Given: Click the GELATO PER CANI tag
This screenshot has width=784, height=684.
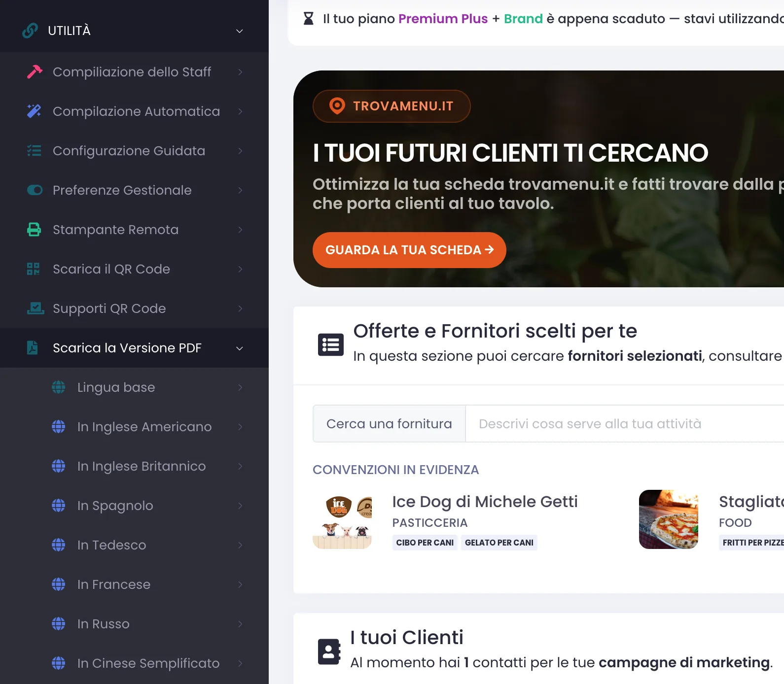Looking at the screenshot, I should pos(499,543).
